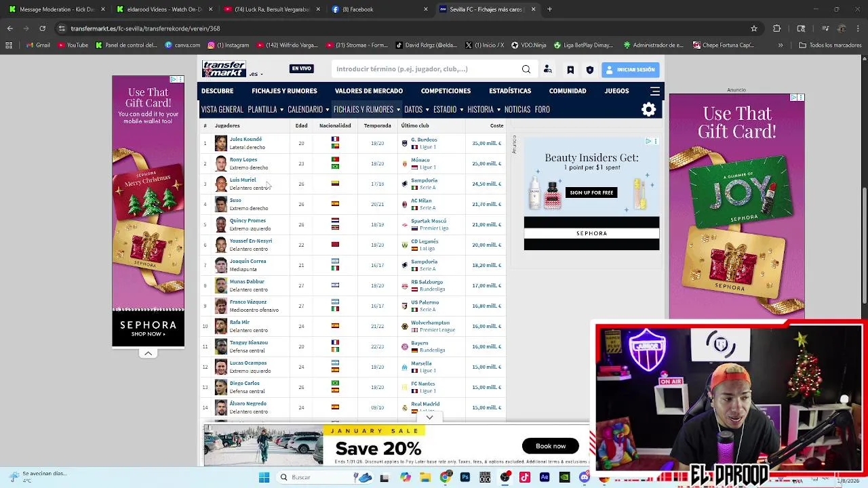Click Book now on January Sale ad
This screenshot has height=488, width=868.
coord(551,446)
